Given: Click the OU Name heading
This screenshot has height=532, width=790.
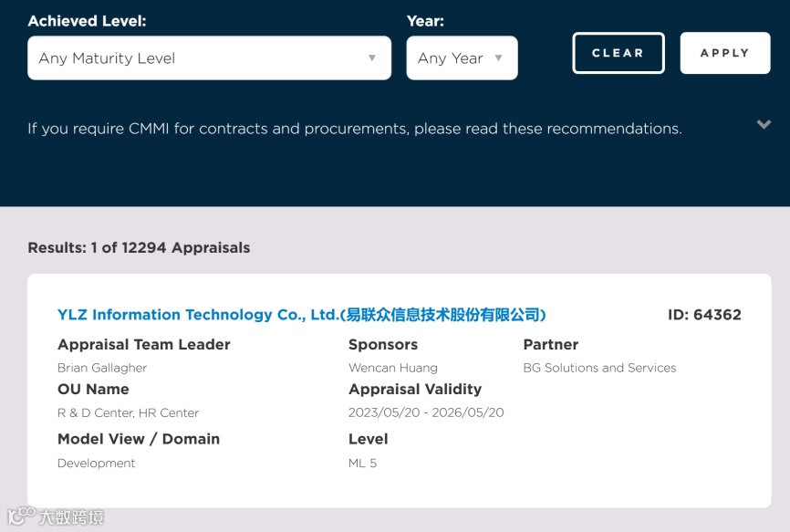Looking at the screenshot, I should (x=93, y=390).
